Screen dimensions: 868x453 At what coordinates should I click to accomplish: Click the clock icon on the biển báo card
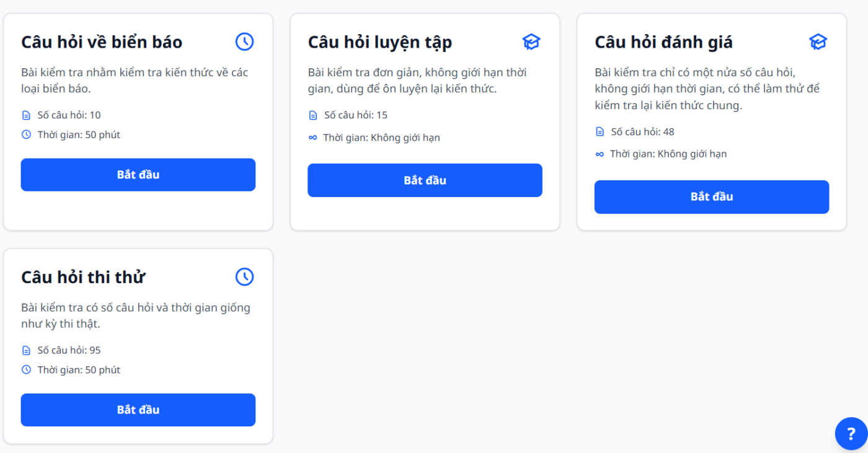click(x=245, y=42)
